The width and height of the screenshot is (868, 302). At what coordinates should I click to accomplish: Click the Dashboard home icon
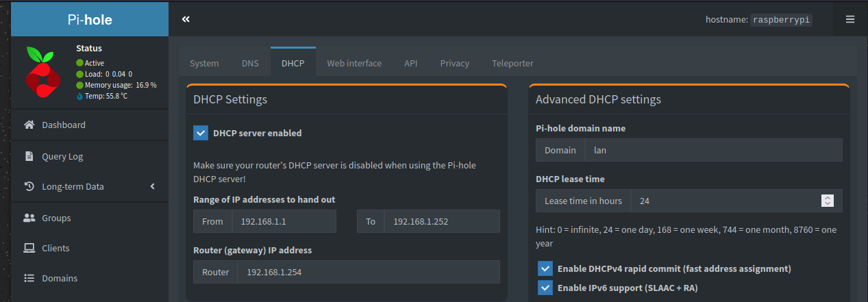point(29,125)
